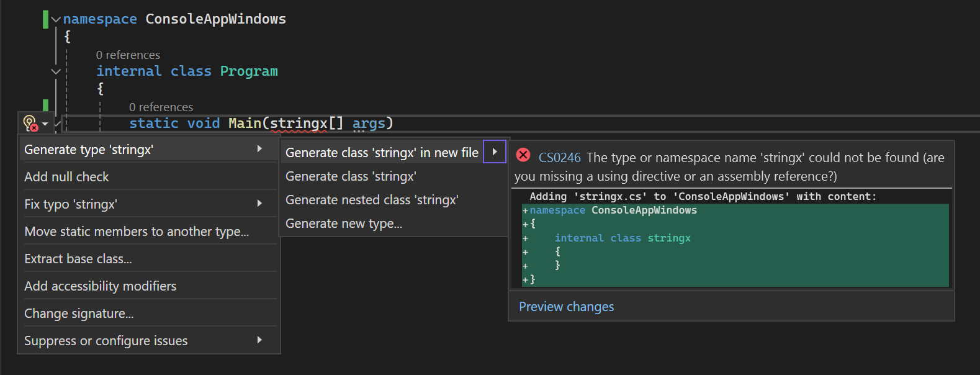
Task: Select Move static members to another type
Action: point(137,232)
